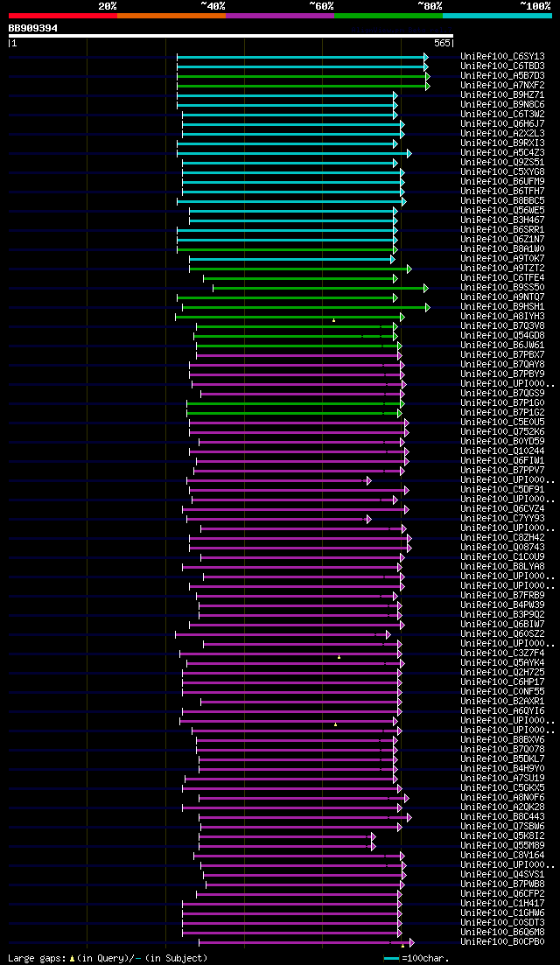Select the UniRef100_A9T0K7 label
560x965 pixels.
502,258
